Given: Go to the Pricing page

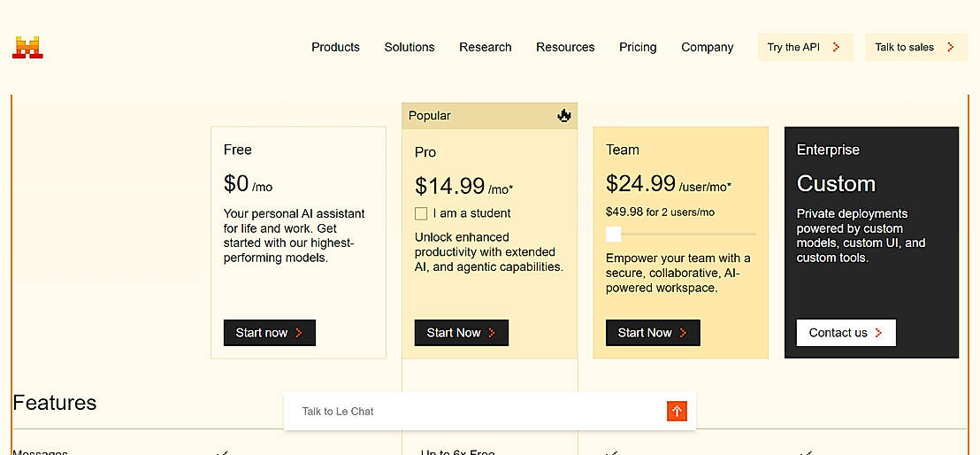Looking at the screenshot, I should click(638, 47).
